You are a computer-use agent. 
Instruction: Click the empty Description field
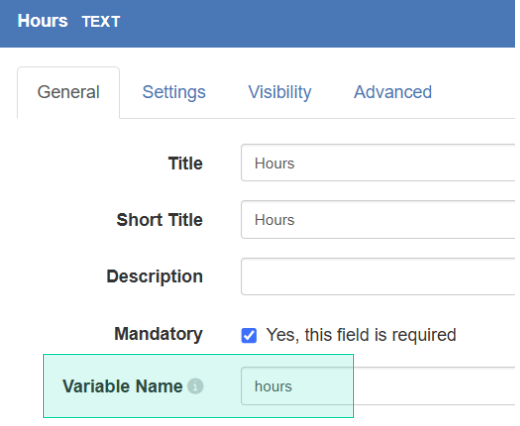tap(378, 276)
